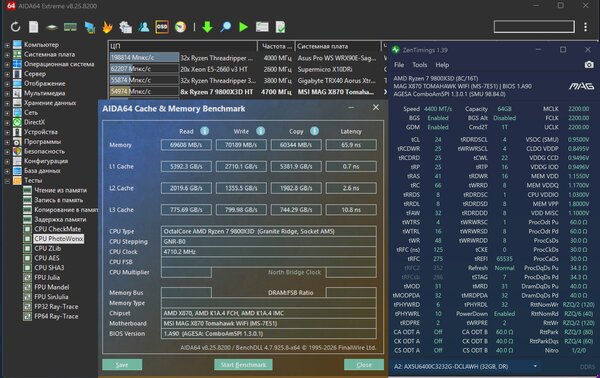Open the results list toolbar icon
This screenshot has height=378, width=600.
tap(262, 27)
